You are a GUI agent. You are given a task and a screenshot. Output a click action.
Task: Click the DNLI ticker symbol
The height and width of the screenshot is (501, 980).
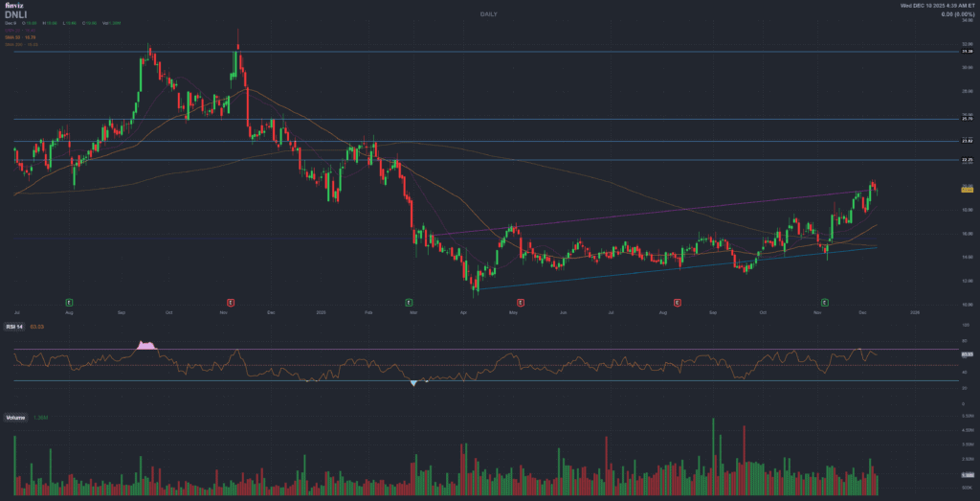pos(15,15)
